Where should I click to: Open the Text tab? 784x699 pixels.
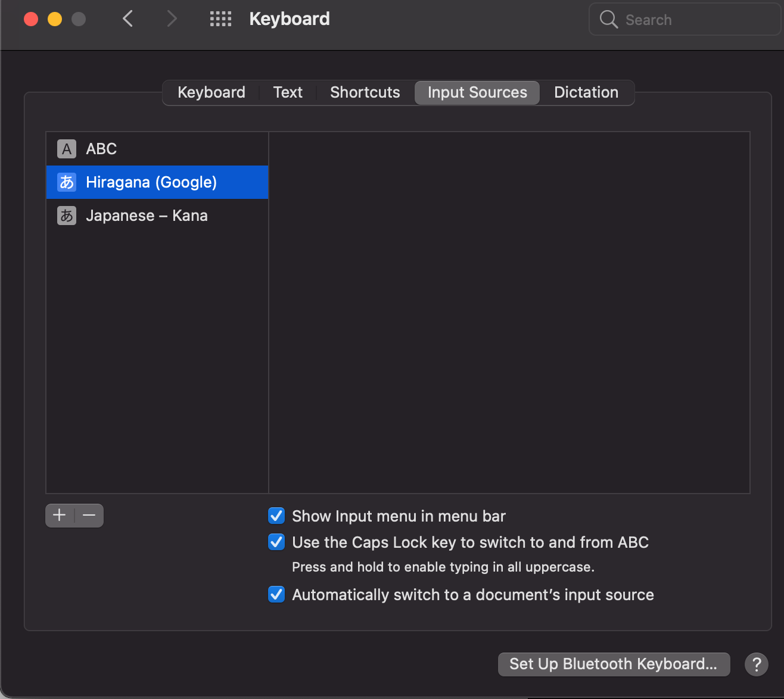point(288,93)
